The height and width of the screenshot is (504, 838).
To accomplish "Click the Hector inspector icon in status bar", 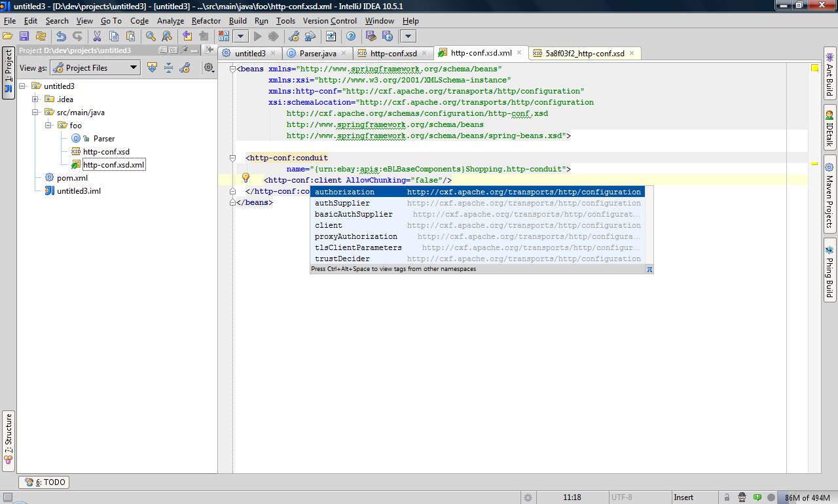I will coord(742,497).
